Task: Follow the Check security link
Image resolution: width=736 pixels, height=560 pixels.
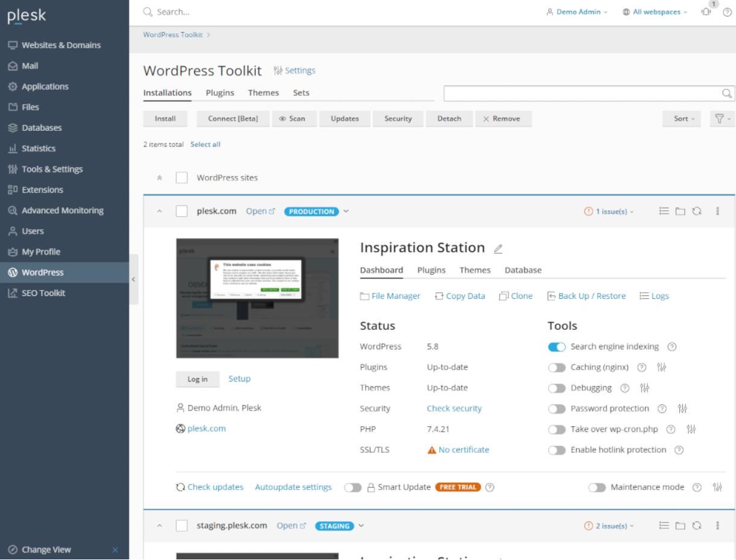Action: click(454, 408)
